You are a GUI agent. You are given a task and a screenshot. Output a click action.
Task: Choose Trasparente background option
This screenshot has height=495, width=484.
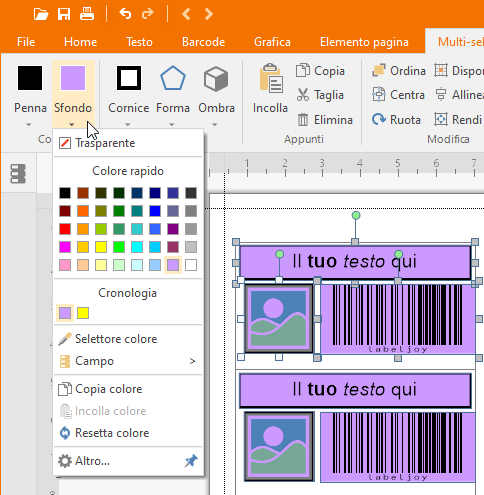(x=128, y=143)
